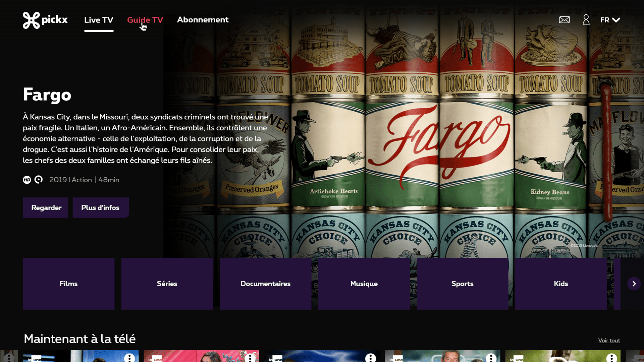
Task: Open the user profile icon
Action: tap(586, 20)
